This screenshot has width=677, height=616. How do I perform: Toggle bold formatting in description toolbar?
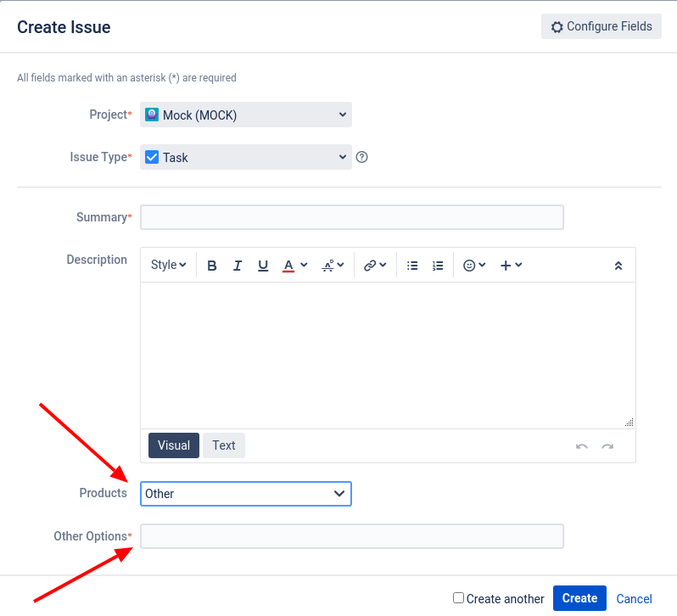[211, 266]
